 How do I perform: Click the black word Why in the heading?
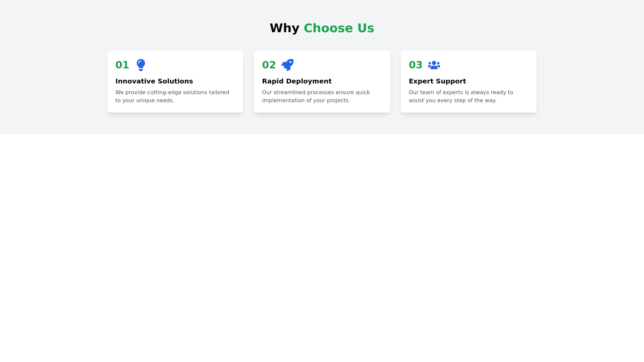pyautogui.click(x=284, y=28)
